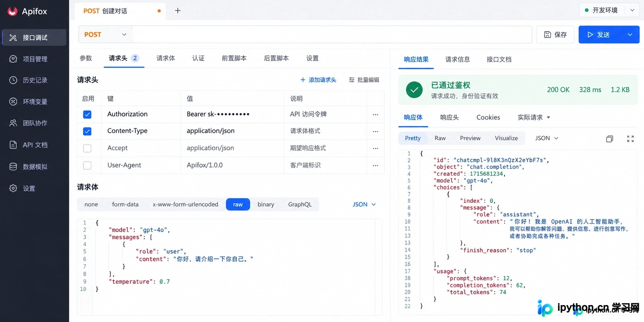Open 团队协作 in the sidebar
Image resolution: width=644 pixels, height=322 pixels.
tap(34, 123)
